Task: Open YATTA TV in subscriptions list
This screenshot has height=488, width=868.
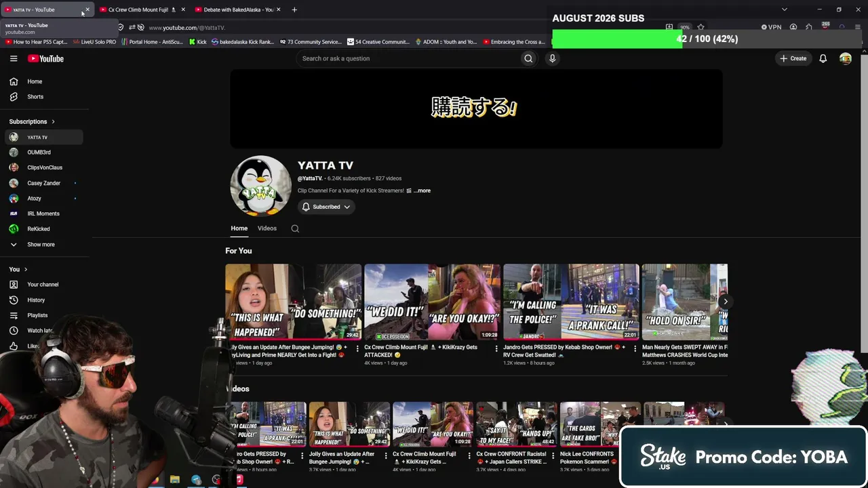Action: 44,138
